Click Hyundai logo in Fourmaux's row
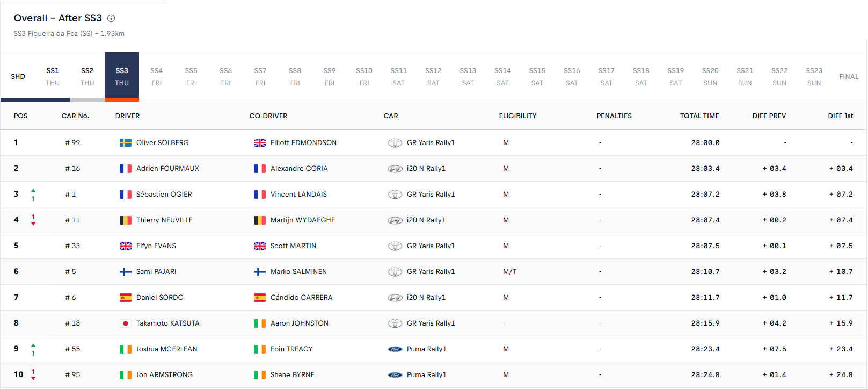This screenshot has width=868, height=389. (x=395, y=169)
